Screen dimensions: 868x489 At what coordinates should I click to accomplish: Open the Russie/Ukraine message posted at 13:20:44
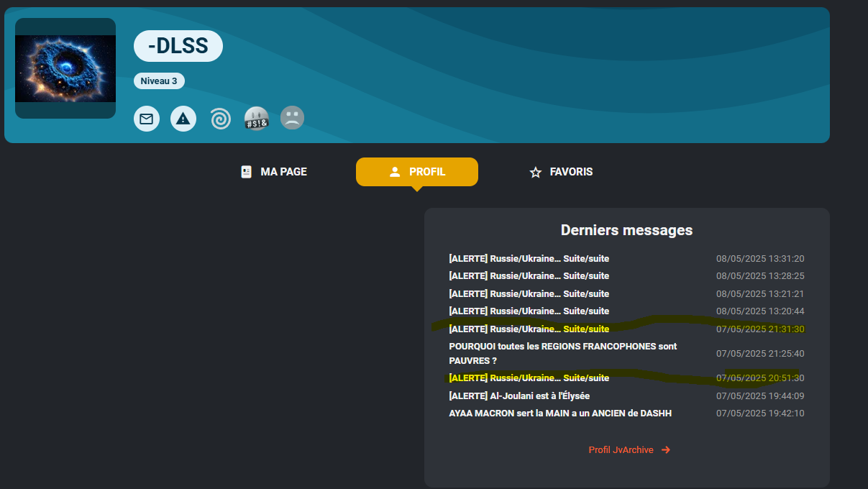[x=529, y=311]
